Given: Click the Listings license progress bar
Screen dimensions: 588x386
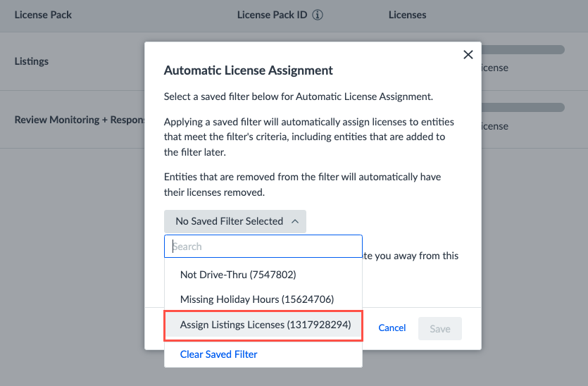Looking at the screenshot, I should point(523,49).
